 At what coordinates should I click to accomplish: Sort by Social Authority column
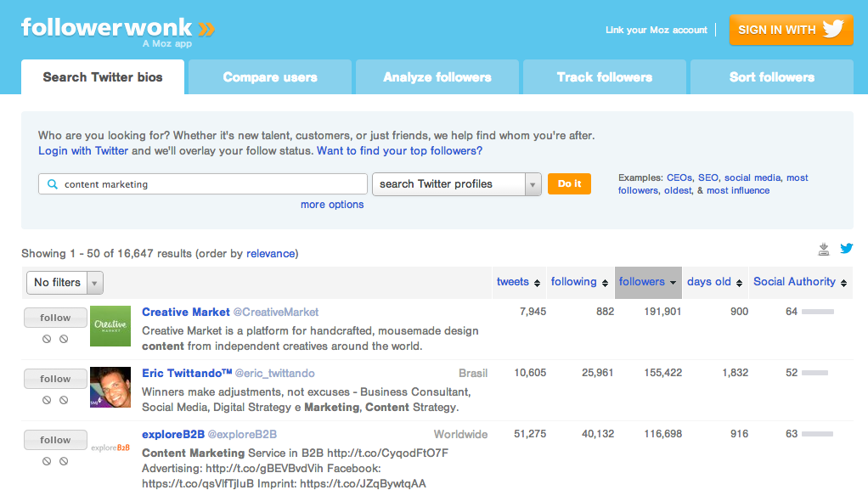point(800,282)
